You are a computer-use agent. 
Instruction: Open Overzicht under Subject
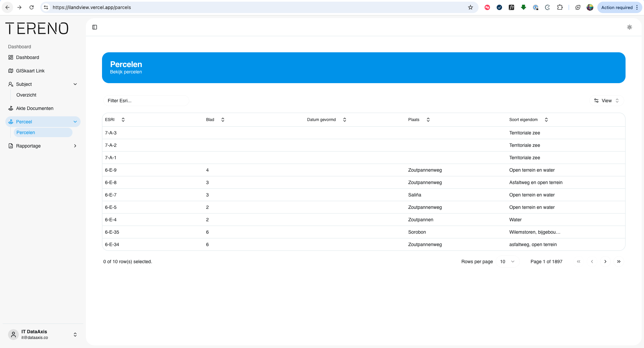[x=43, y=95]
